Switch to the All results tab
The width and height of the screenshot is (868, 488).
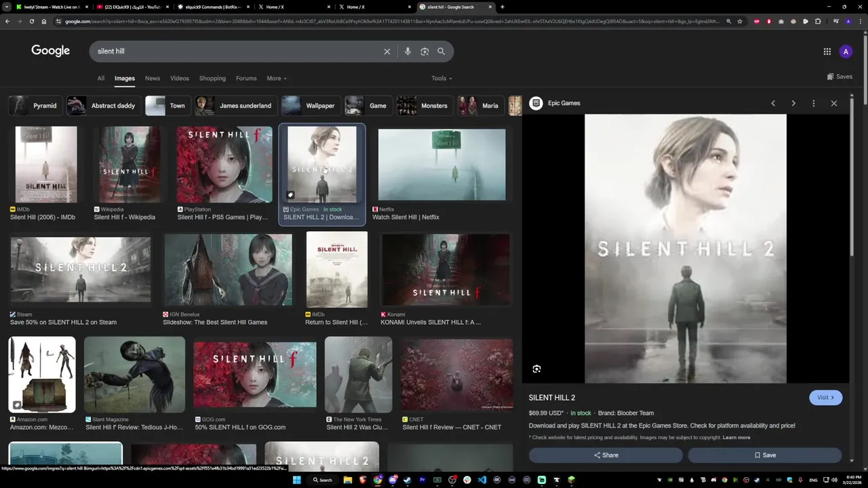pyautogui.click(x=100, y=79)
